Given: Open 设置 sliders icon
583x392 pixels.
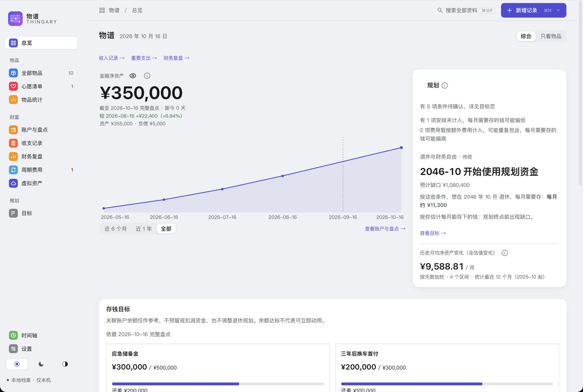Looking at the screenshot, I should 13,349.
